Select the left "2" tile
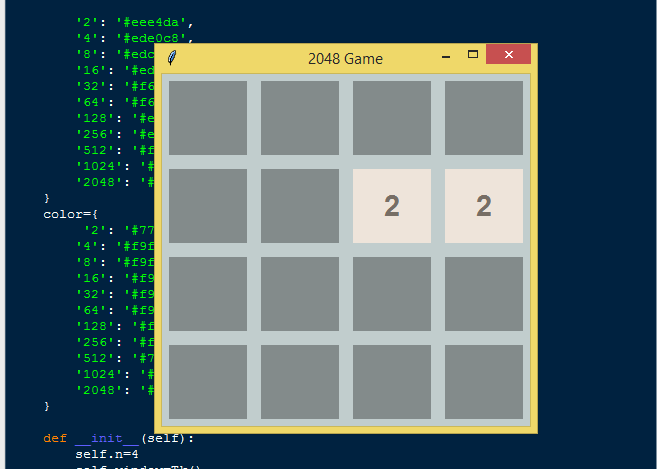 (392, 206)
